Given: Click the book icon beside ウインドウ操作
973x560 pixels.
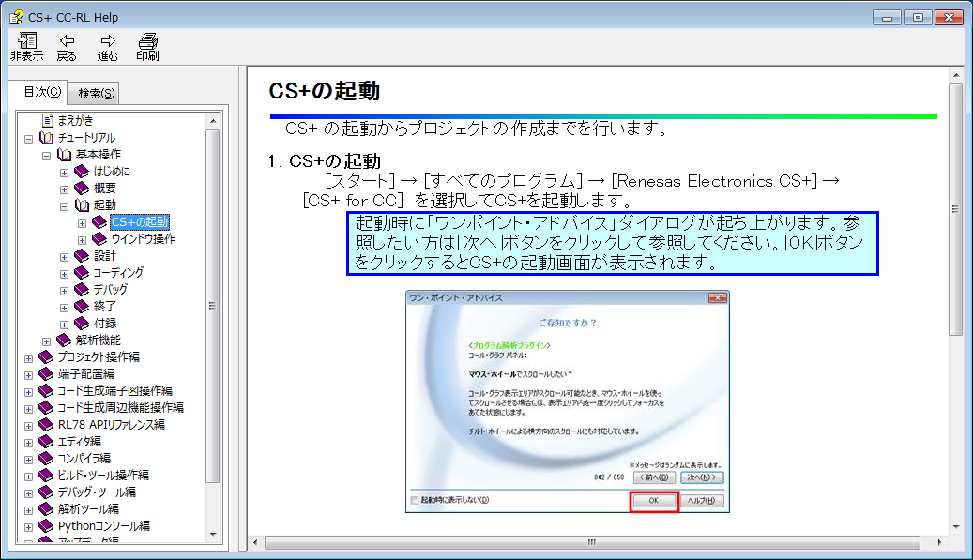Looking at the screenshot, I should [x=99, y=238].
